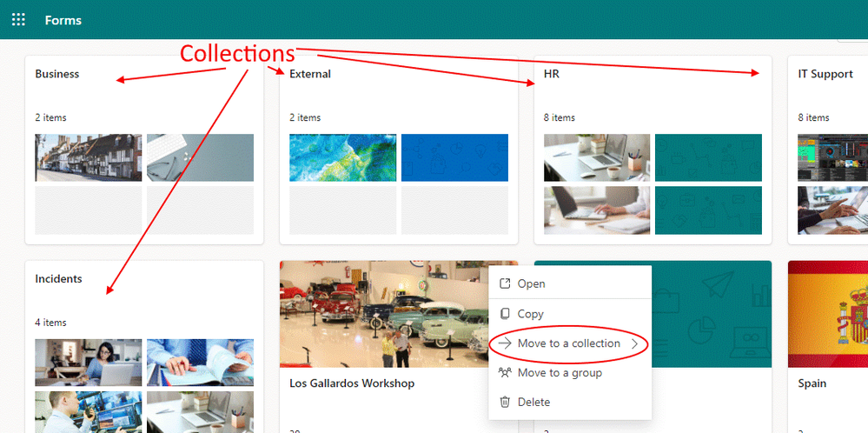Screen dimensions: 868x433
Task: Click the solid blue icons thumbnail in External
Action: coord(454,157)
